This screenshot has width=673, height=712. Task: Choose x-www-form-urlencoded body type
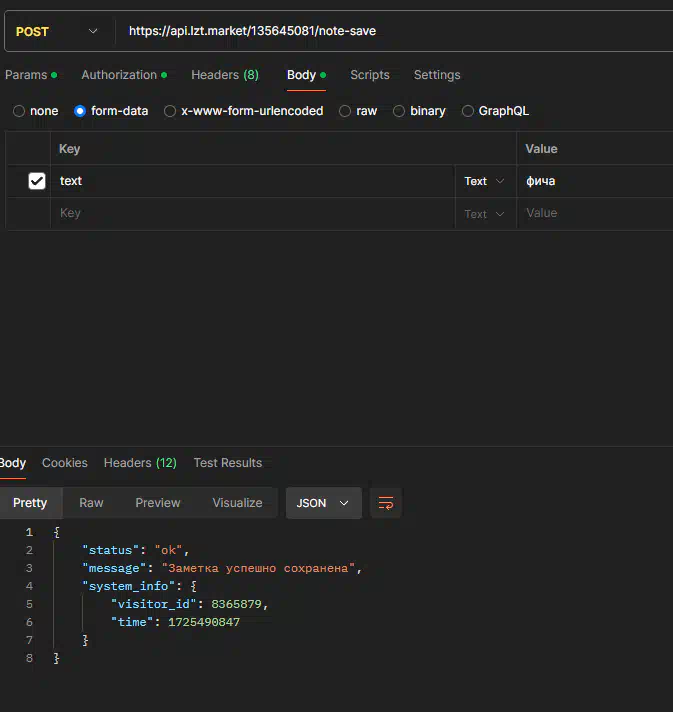tap(170, 111)
